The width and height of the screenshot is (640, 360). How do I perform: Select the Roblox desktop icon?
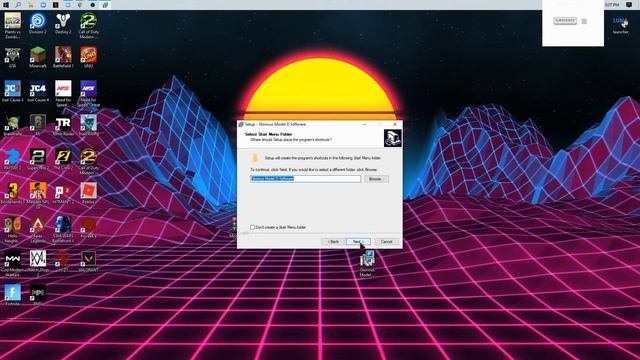pyautogui.click(x=89, y=193)
